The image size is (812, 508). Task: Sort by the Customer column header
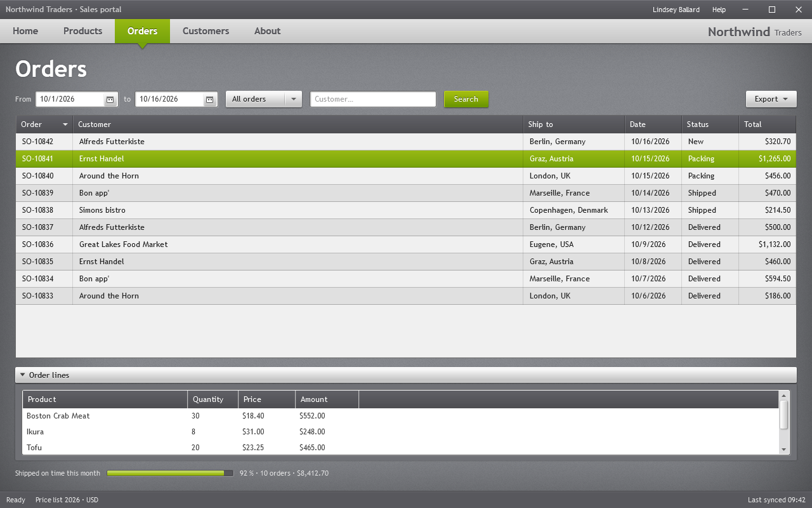298,124
